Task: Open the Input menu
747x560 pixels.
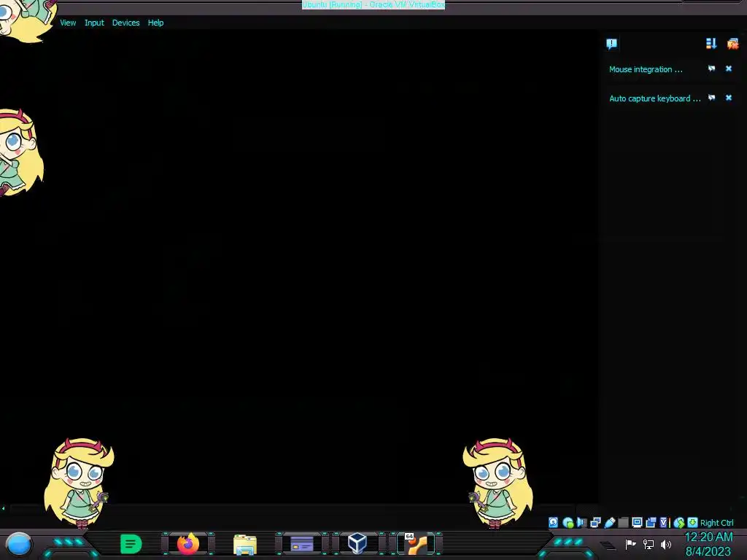Action: (94, 23)
